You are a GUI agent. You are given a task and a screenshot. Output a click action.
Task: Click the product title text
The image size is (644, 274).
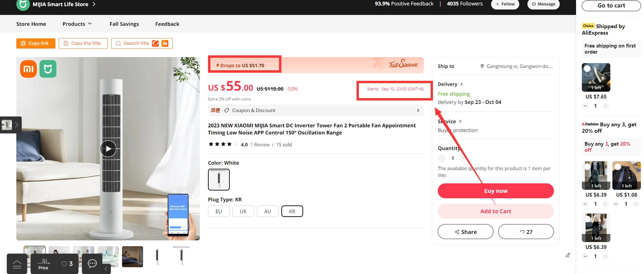click(x=312, y=129)
